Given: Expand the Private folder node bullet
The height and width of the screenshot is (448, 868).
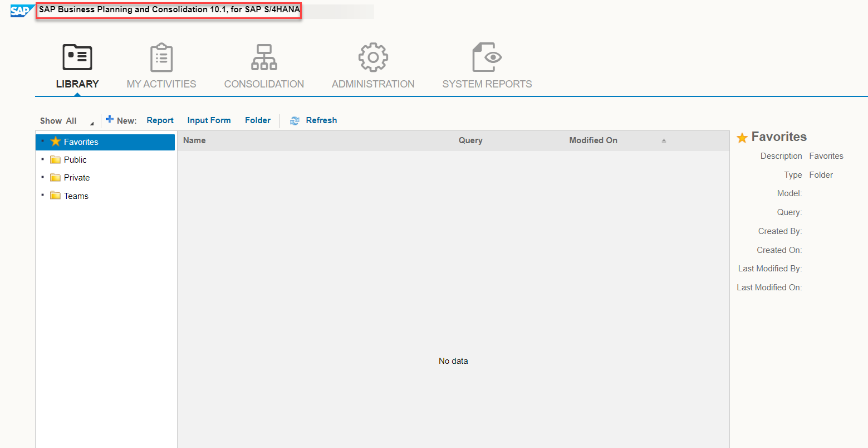Looking at the screenshot, I should coord(42,177).
